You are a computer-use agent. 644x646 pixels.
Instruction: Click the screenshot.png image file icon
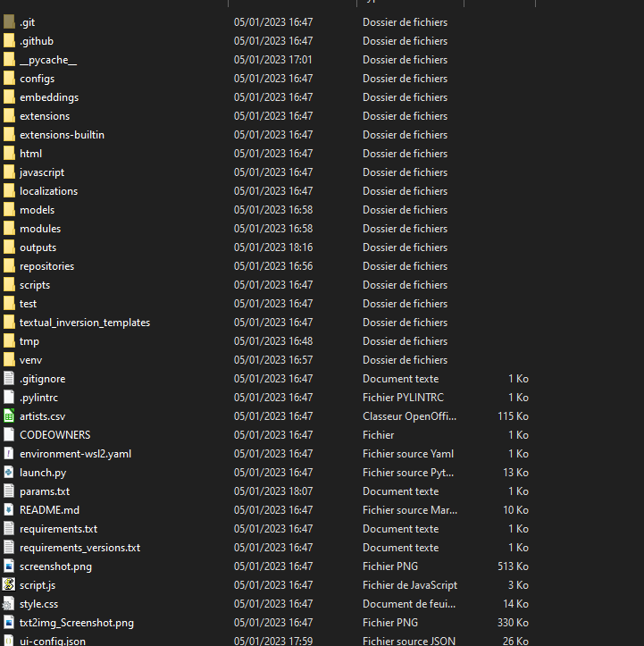pyautogui.click(x=9, y=566)
